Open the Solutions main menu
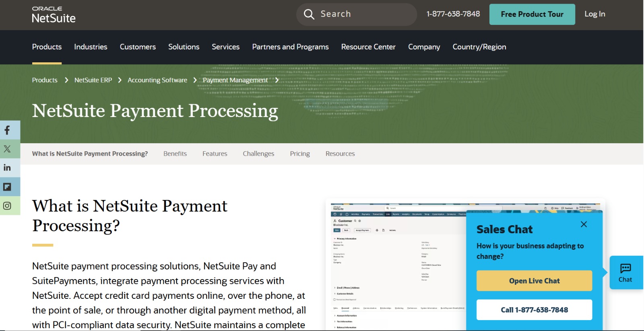Image resolution: width=644 pixels, height=331 pixels. [x=184, y=47]
